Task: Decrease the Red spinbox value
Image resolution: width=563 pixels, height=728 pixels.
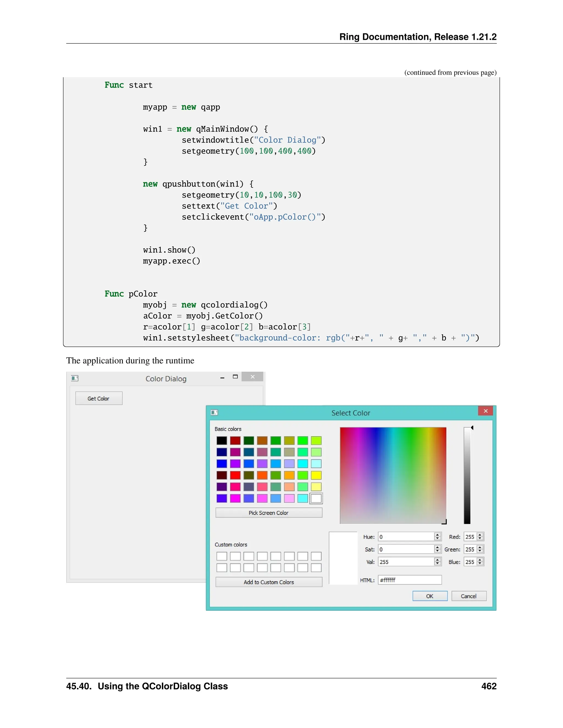Action: point(480,538)
